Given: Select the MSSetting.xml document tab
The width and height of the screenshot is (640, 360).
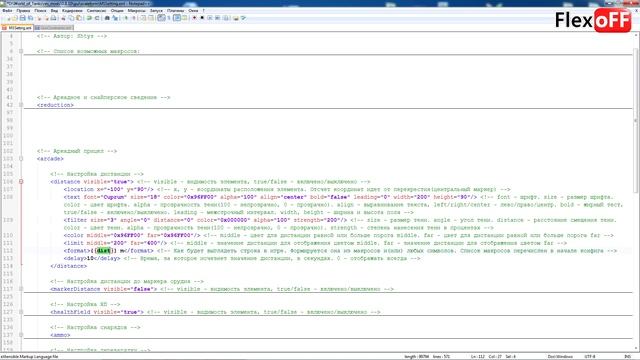Looking at the screenshot, I should click(x=17, y=28).
